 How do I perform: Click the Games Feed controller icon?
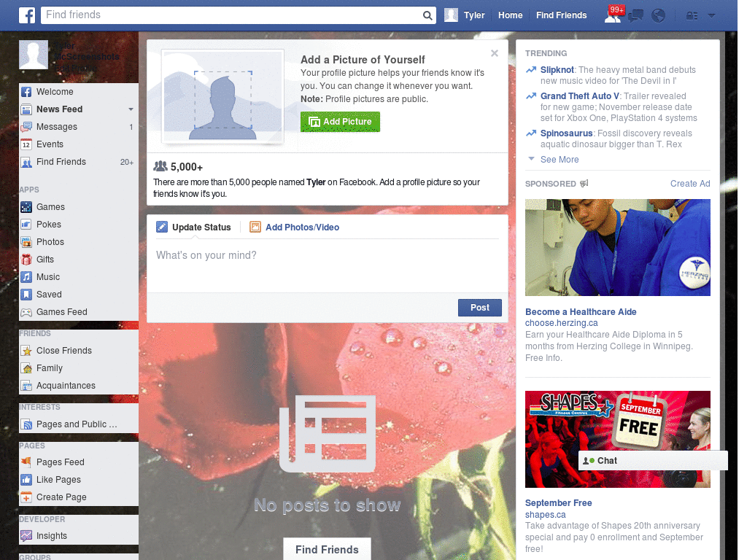26,312
